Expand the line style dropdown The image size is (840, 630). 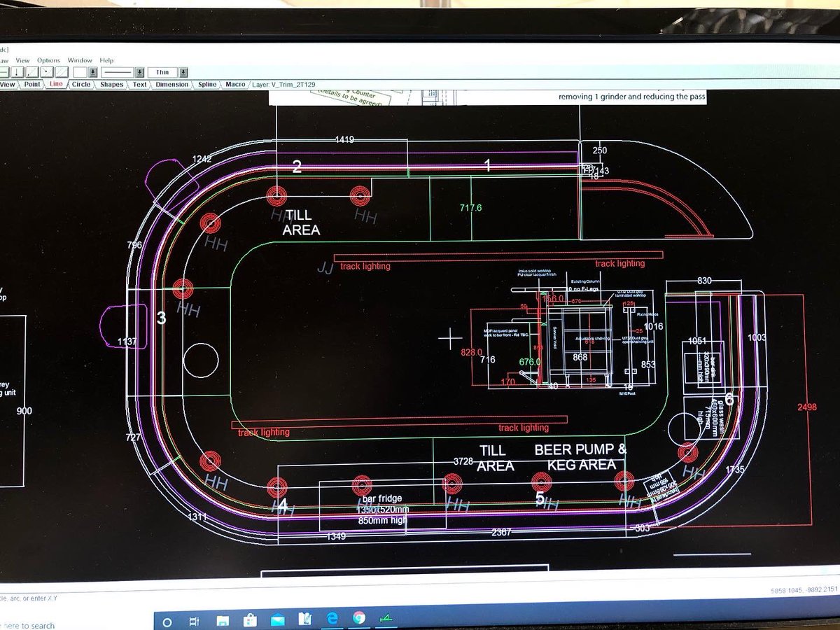coord(139,71)
